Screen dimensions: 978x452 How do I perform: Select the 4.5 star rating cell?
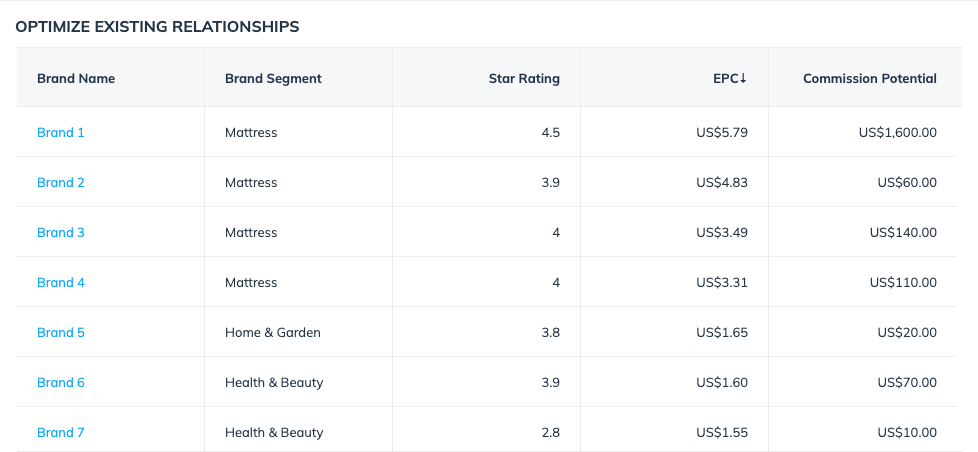[550, 132]
